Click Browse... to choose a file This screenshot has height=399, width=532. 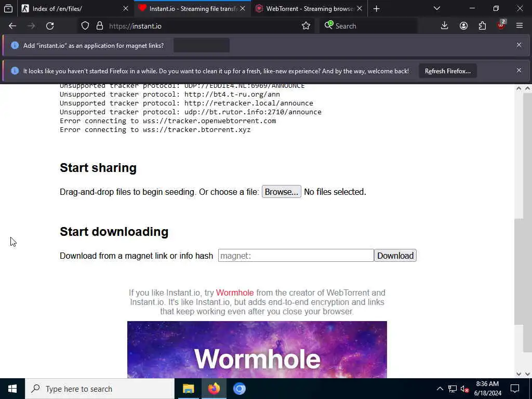[x=281, y=192]
